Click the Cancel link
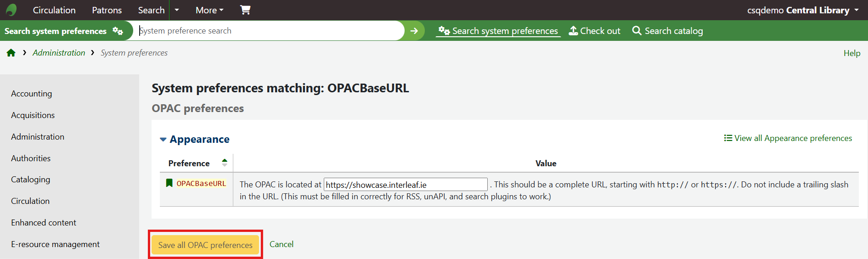868x259 pixels. tap(282, 244)
